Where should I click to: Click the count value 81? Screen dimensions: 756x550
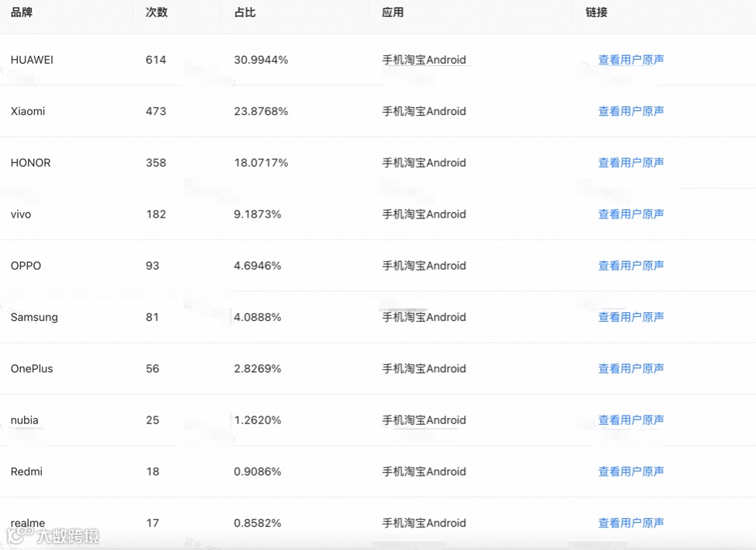(152, 317)
